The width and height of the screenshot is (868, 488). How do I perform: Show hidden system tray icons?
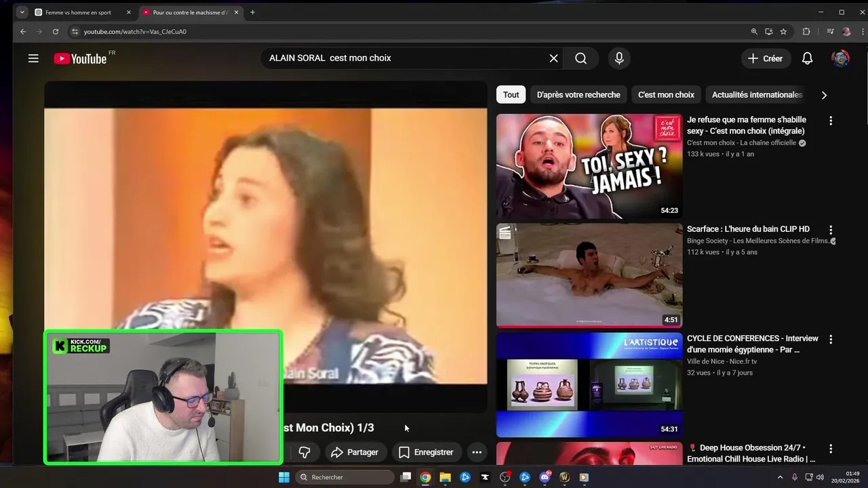click(x=780, y=477)
